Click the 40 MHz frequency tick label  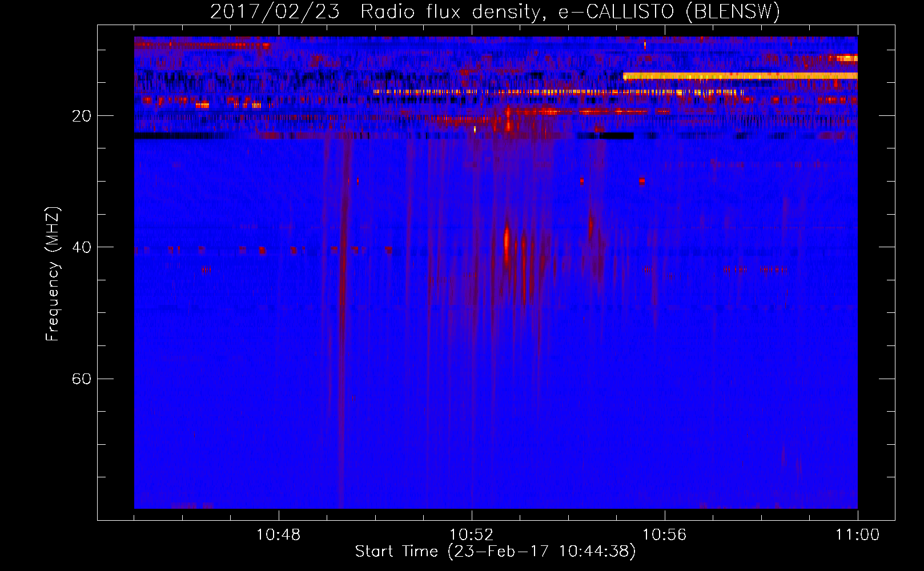(x=81, y=247)
